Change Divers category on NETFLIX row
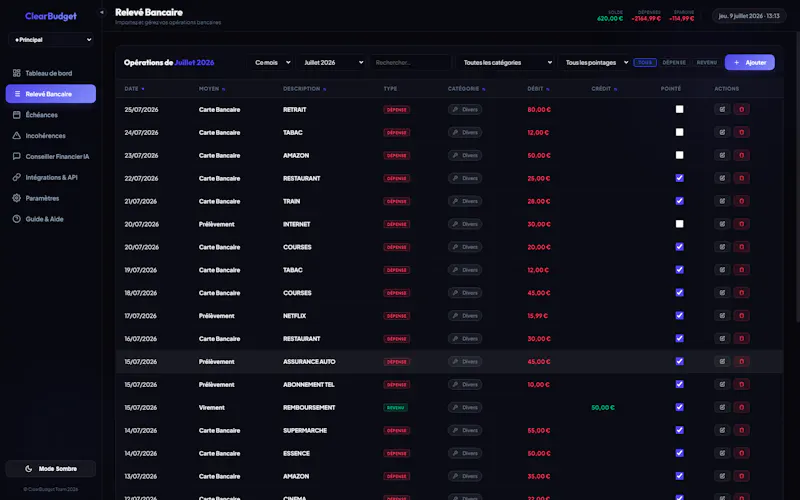 (x=465, y=316)
